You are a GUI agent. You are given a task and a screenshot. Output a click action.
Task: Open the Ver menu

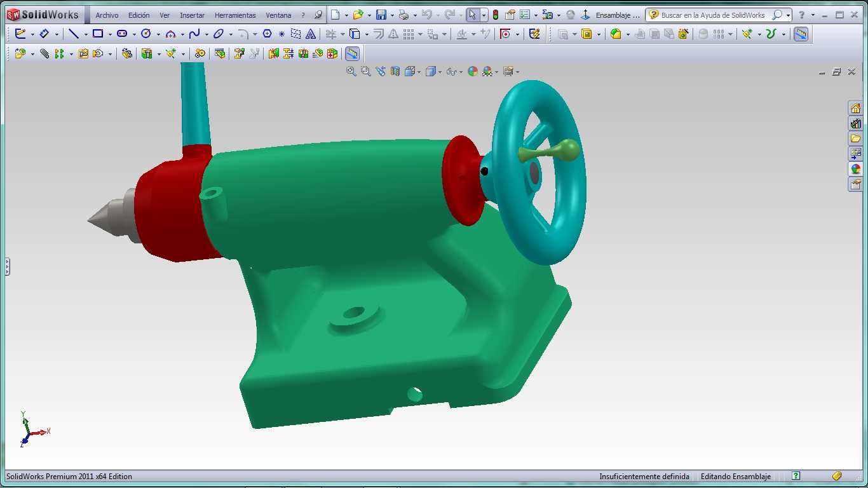165,15
